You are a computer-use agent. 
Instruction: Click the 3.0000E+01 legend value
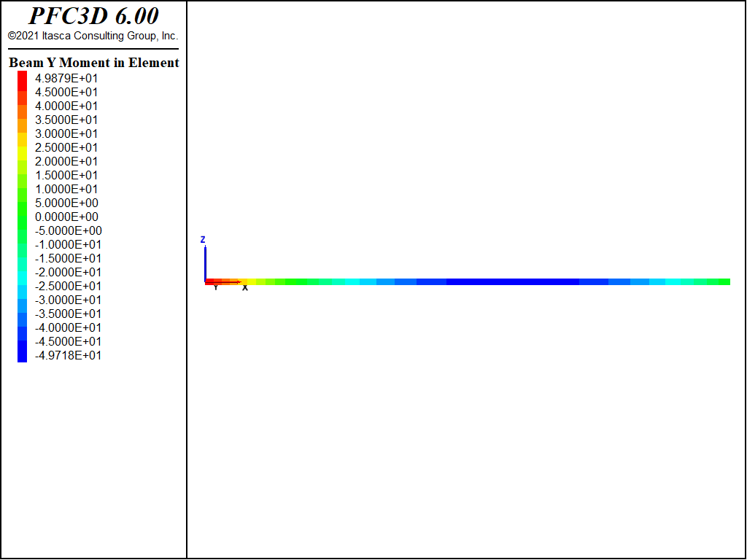coord(66,133)
